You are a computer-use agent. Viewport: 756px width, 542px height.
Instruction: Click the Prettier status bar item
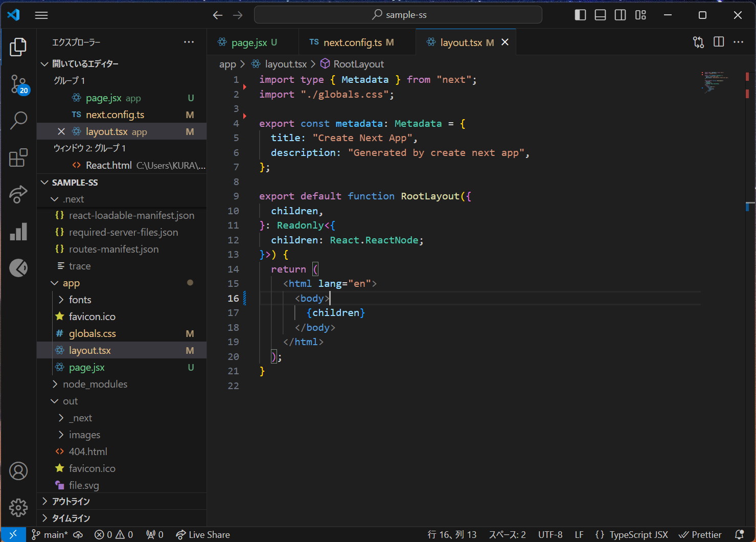(x=700, y=534)
